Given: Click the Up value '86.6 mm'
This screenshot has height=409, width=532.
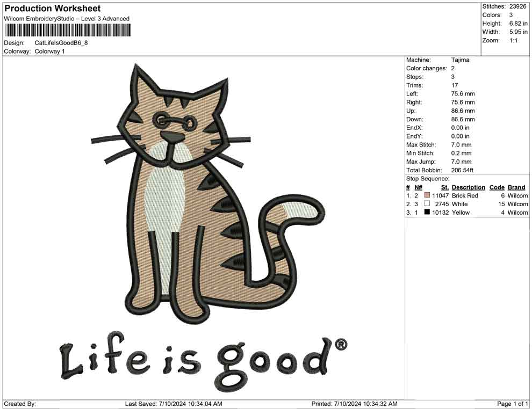Looking at the screenshot, I should [x=463, y=111].
